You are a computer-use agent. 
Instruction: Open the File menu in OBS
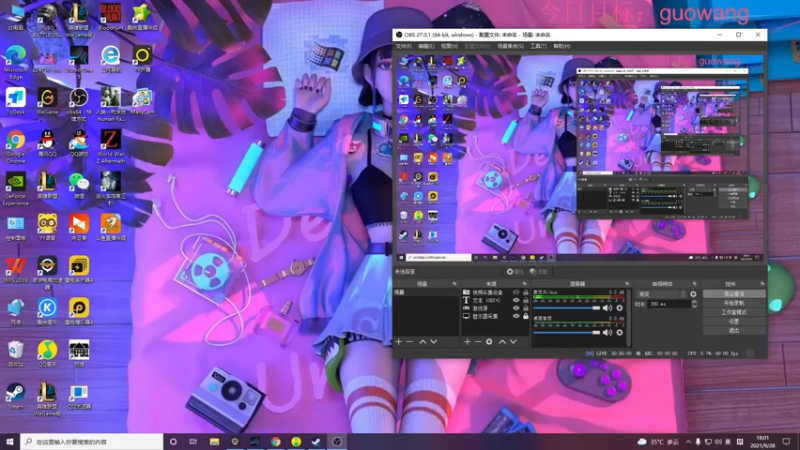tap(403, 46)
